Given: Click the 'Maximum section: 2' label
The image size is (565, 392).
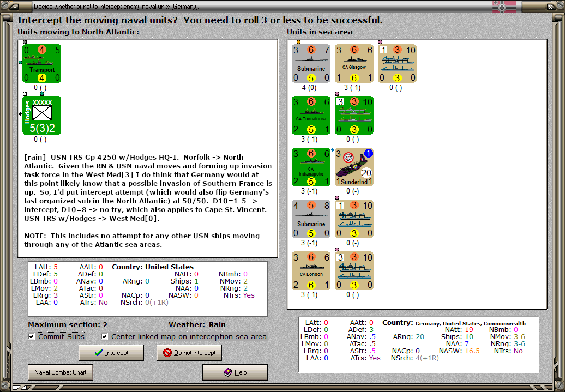Looking at the screenshot, I should [68, 324].
